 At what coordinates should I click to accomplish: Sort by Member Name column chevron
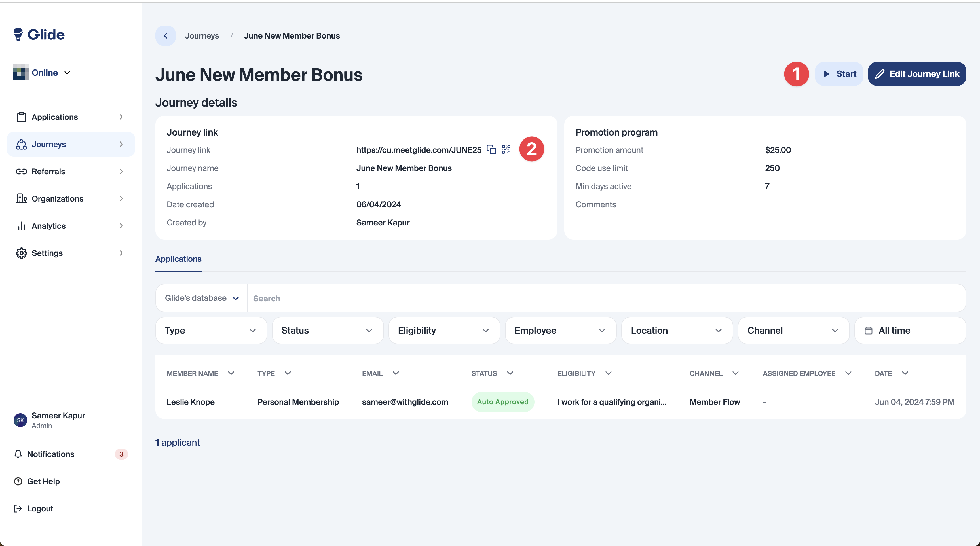(231, 373)
